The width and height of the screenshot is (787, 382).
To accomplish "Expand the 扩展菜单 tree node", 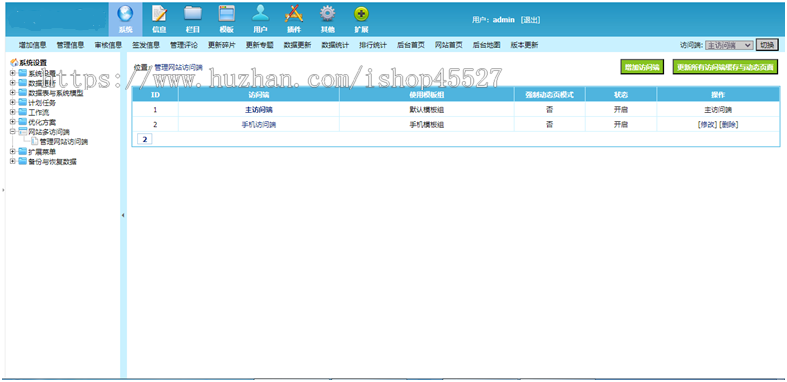I will click(13, 152).
